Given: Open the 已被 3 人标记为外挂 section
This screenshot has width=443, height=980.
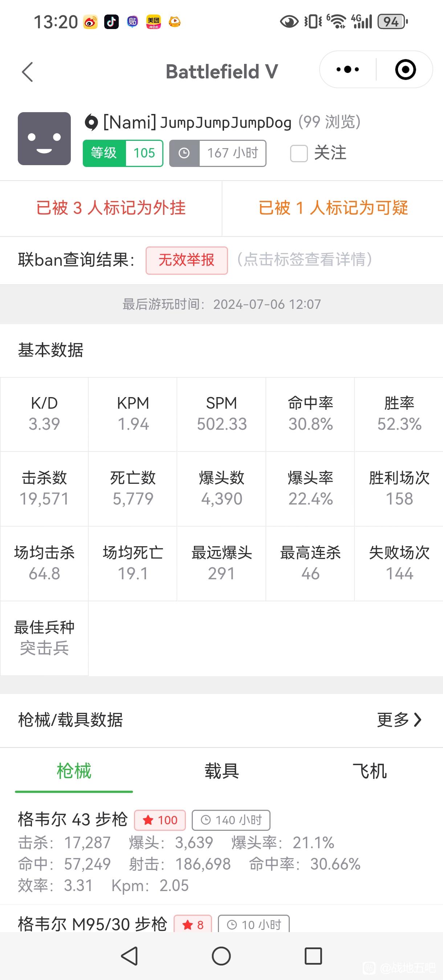Looking at the screenshot, I should pos(111,208).
